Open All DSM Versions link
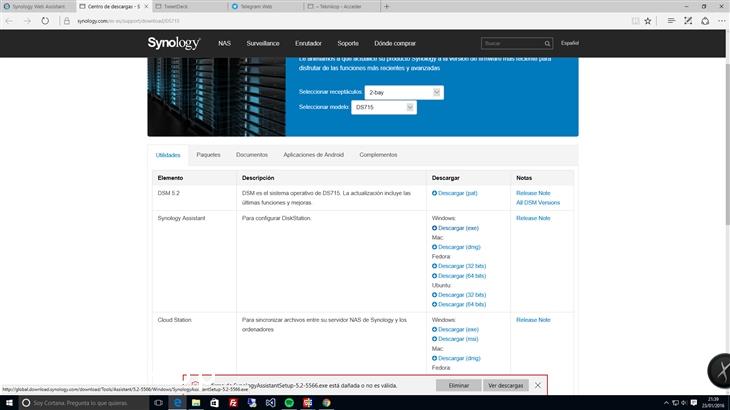730x410 pixels. point(538,203)
